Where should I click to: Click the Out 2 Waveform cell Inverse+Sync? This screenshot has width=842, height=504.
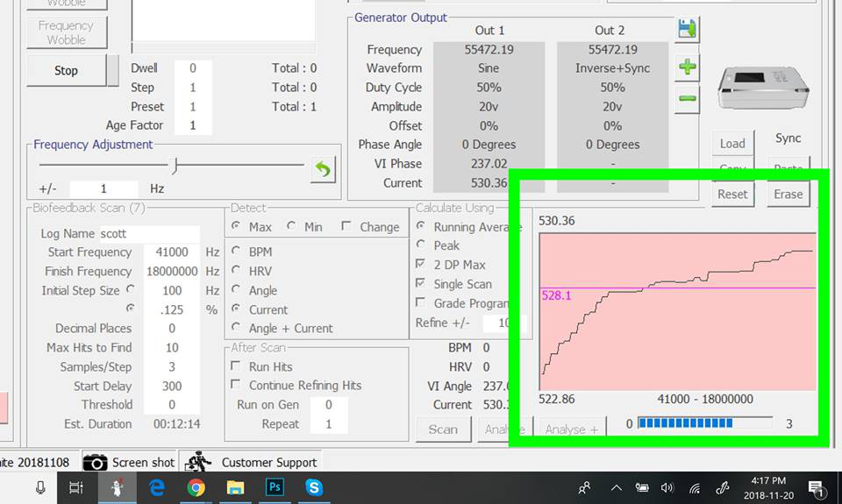[612, 68]
